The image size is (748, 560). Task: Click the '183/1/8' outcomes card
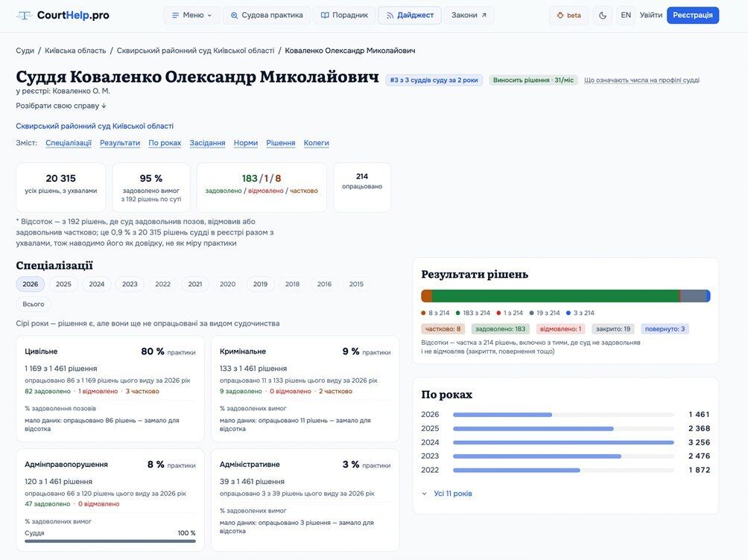tap(262, 188)
